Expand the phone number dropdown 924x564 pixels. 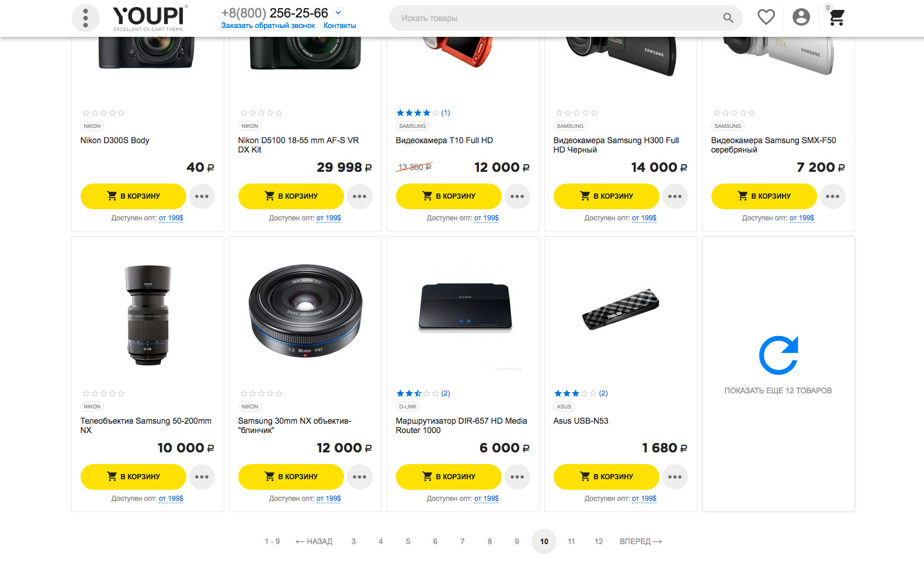tap(338, 13)
